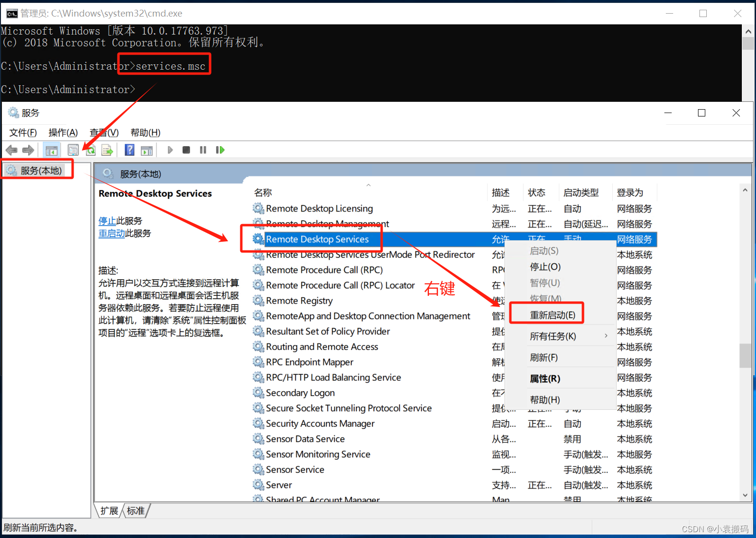Select RemoteApp and Desktop Connection Management service
The height and width of the screenshot is (538, 756).
click(x=368, y=316)
